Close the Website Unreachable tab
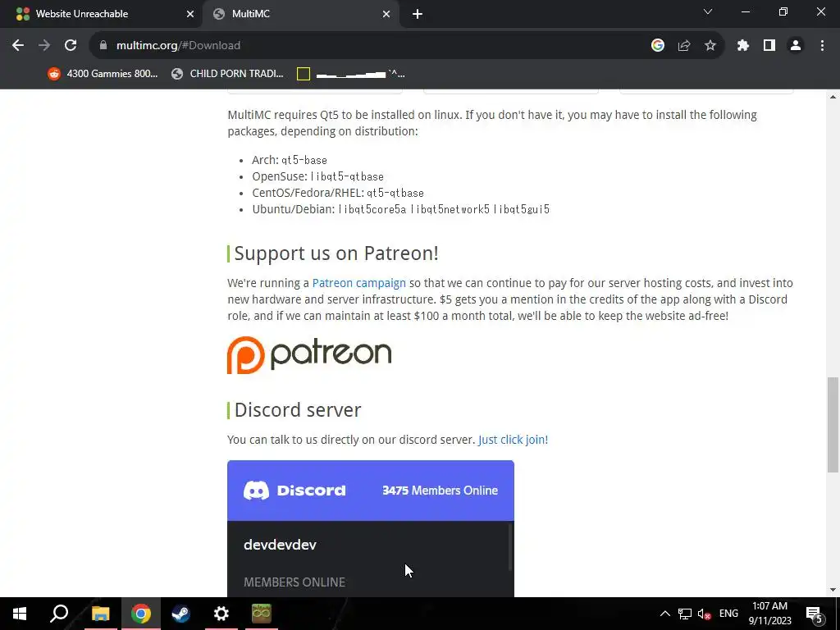This screenshot has width=840, height=630. [190, 15]
